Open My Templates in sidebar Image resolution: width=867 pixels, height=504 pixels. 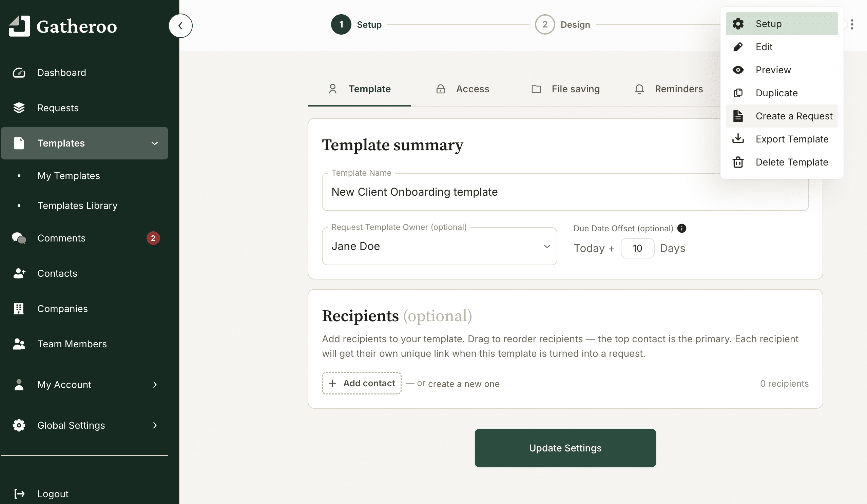69,176
